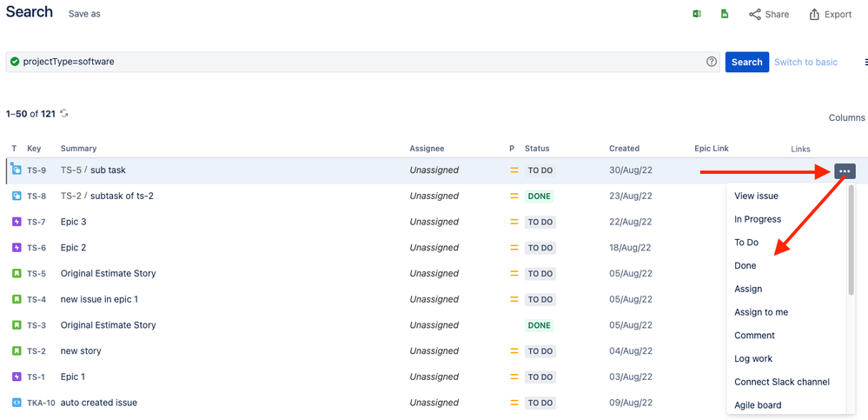868x420 pixels.
Task: Sort by the Created column header
Action: [624, 149]
